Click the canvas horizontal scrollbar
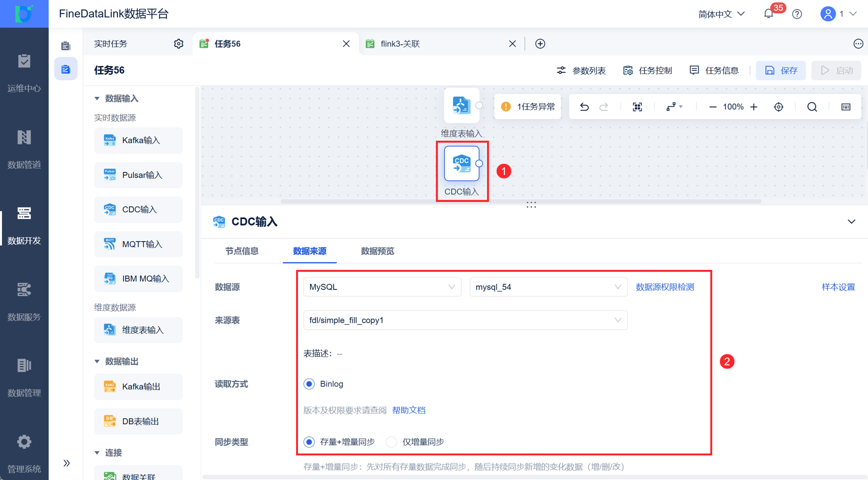The width and height of the screenshot is (868, 480). [521, 201]
